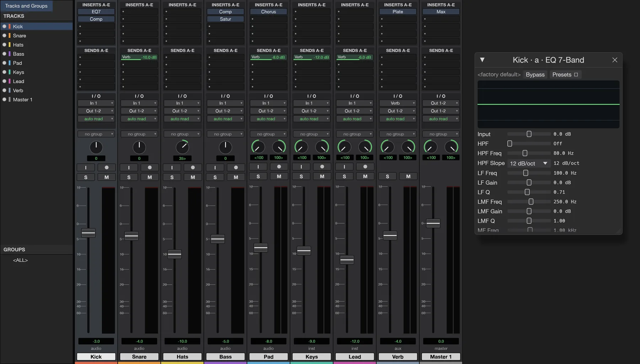Click the Pad left pan knob
The width and height of the screenshot is (640, 364).
[x=258, y=147]
